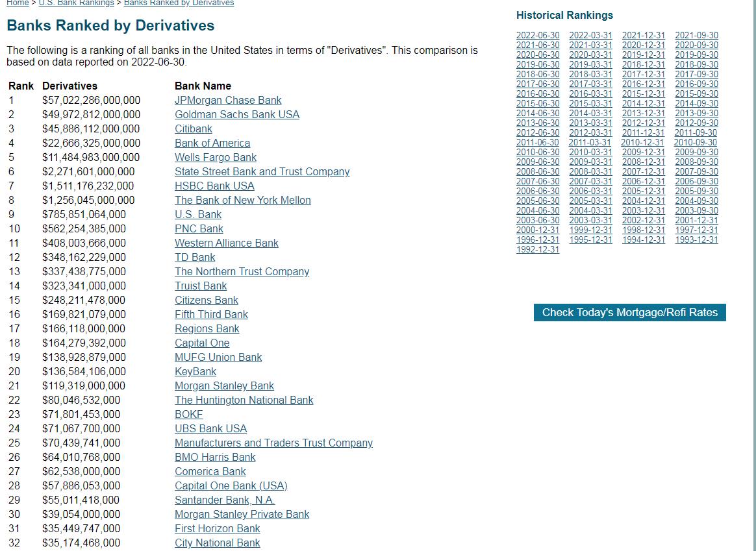Open 2000-12-31 historical ranking
Viewport: 756px width, 551px height.
click(538, 230)
